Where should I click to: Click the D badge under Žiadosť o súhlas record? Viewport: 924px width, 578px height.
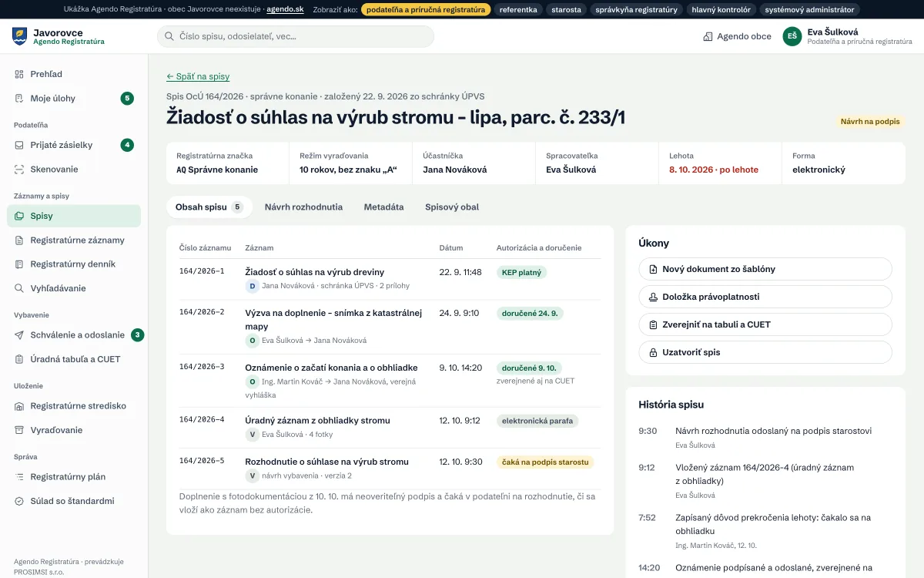(252, 286)
